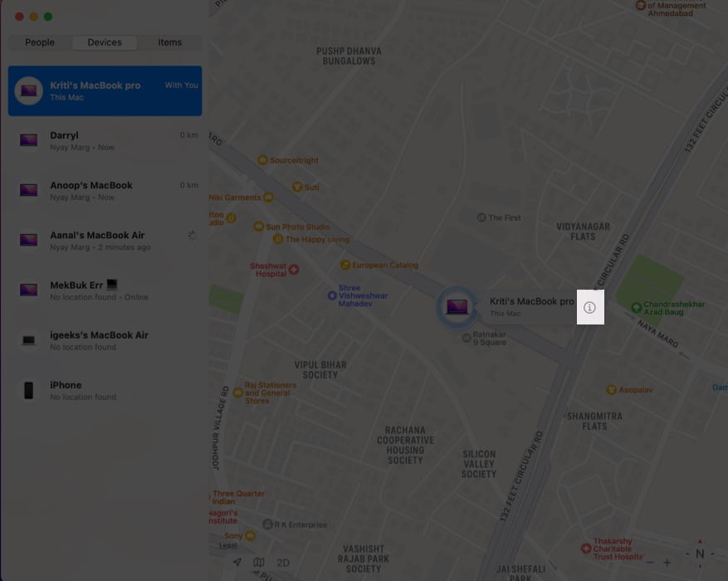Select The Happy Living place marker
This screenshot has width=728, height=581.
[x=277, y=239]
